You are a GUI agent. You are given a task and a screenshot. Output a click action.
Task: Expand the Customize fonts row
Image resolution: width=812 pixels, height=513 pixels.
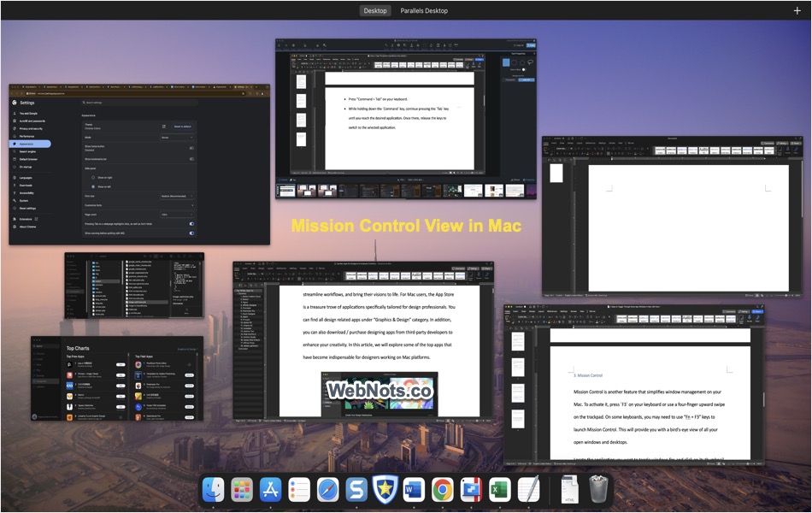pos(139,205)
